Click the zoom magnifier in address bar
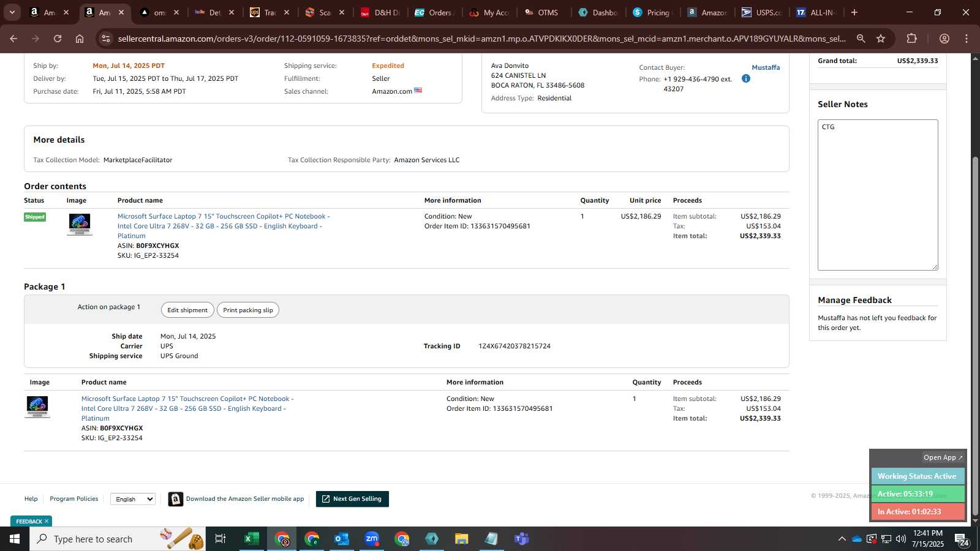This screenshot has height=551, width=980. [x=861, y=39]
